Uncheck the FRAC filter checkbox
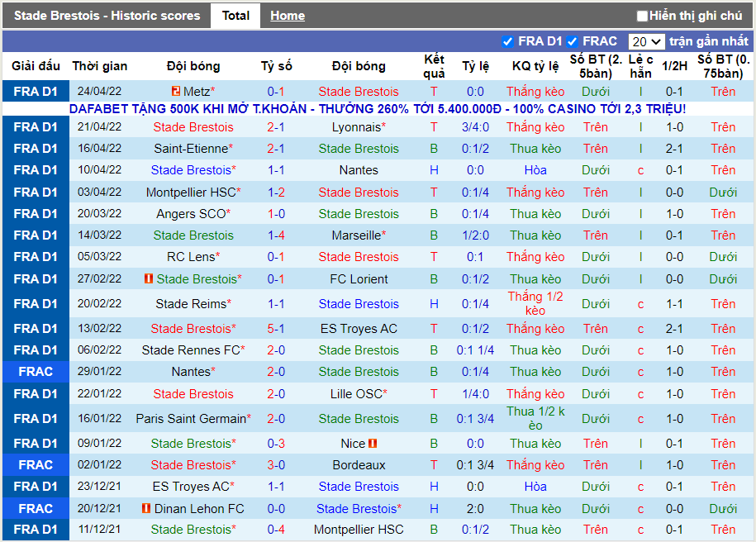Screen dimensions: 756x542 [573, 41]
